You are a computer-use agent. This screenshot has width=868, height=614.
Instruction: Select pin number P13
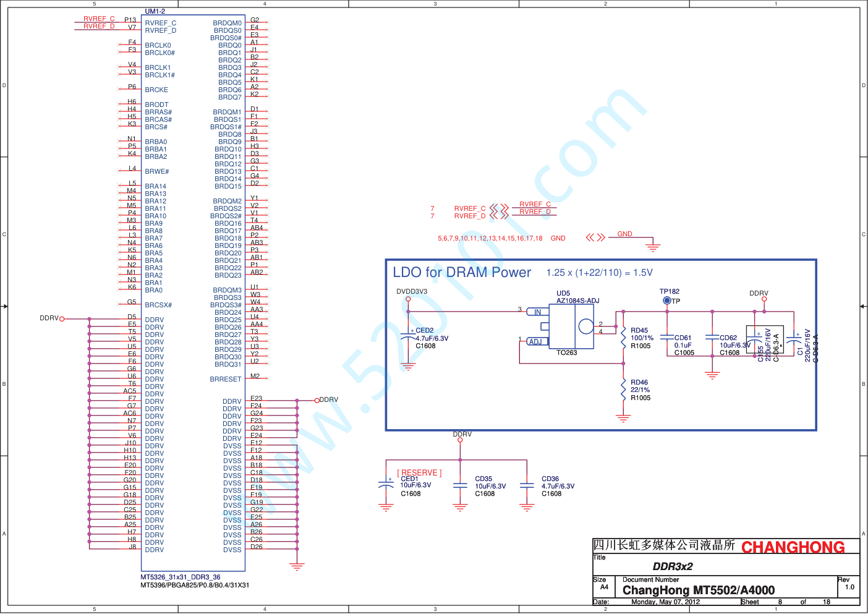click(130, 20)
